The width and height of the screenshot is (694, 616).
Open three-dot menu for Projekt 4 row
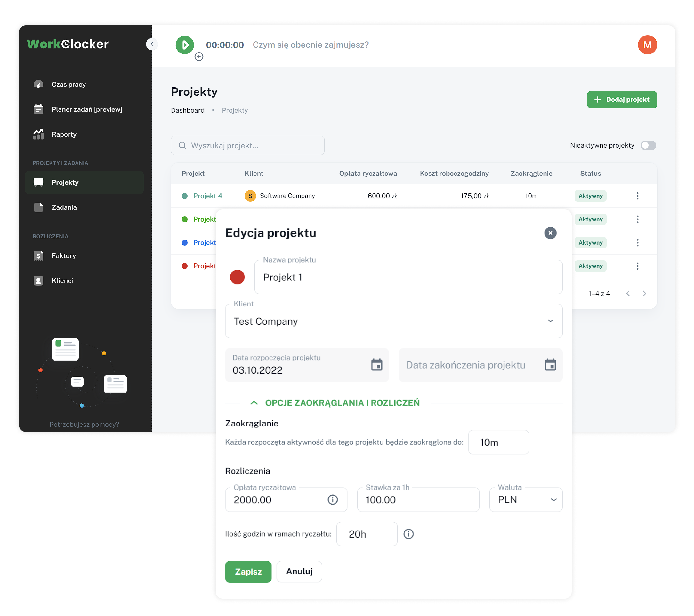click(x=637, y=196)
